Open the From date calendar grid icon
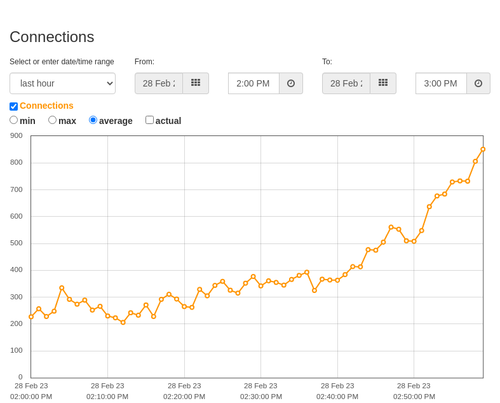 click(195, 83)
